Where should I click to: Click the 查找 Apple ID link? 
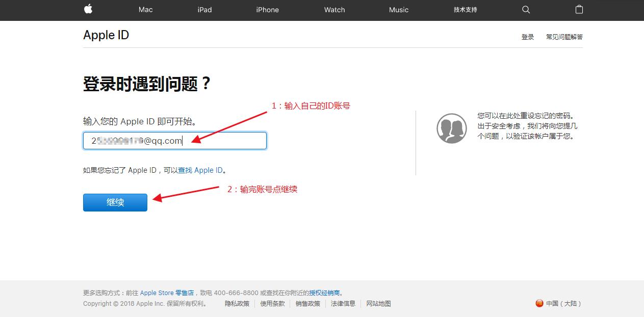pos(200,170)
